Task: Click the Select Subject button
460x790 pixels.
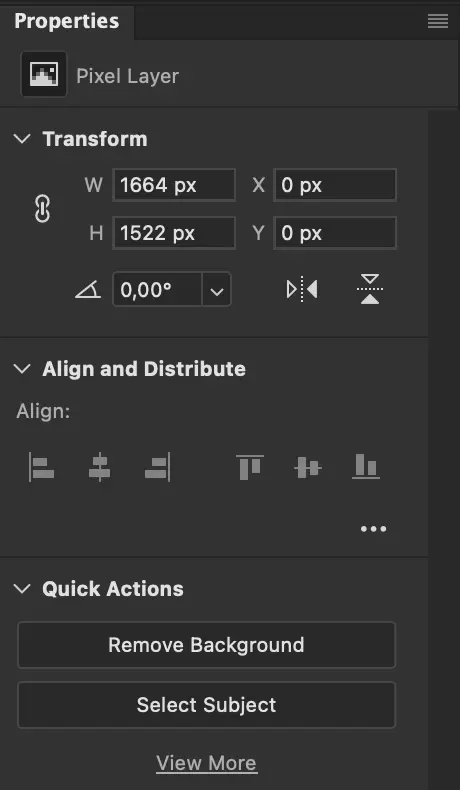Action: click(207, 704)
